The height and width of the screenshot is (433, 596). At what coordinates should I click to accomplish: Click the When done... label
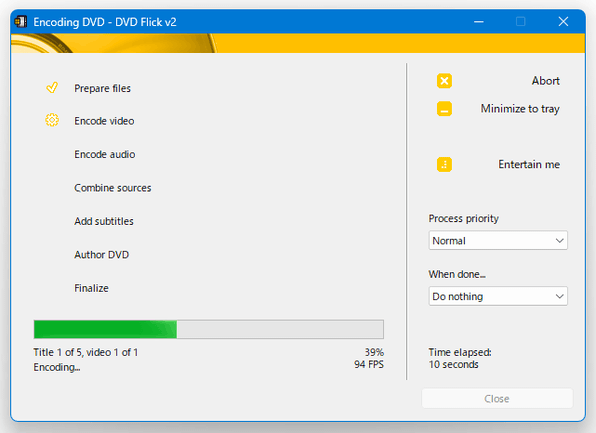point(457,274)
